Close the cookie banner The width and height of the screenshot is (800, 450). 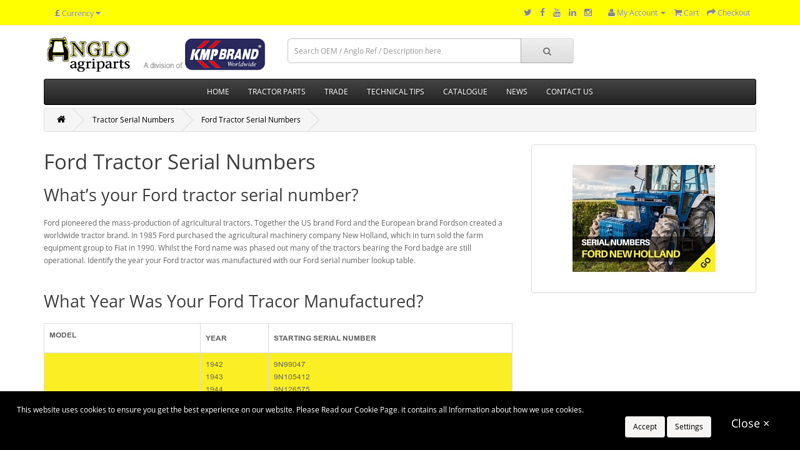(750, 423)
